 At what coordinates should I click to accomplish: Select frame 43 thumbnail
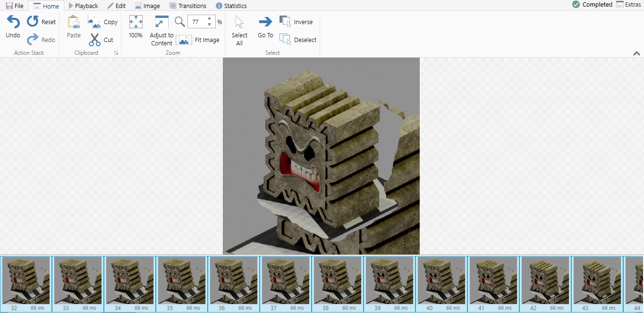(x=597, y=284)
